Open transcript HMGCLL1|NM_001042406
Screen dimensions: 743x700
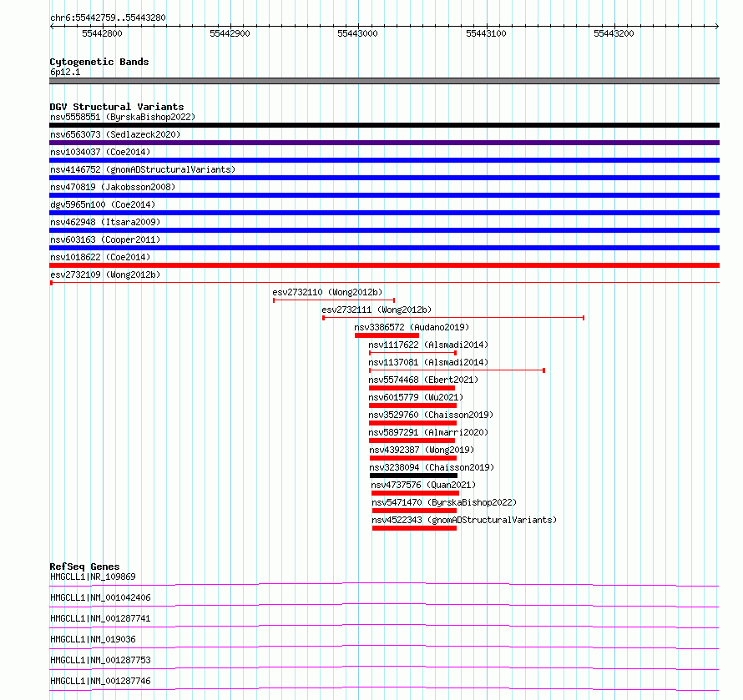click(100, 597)
